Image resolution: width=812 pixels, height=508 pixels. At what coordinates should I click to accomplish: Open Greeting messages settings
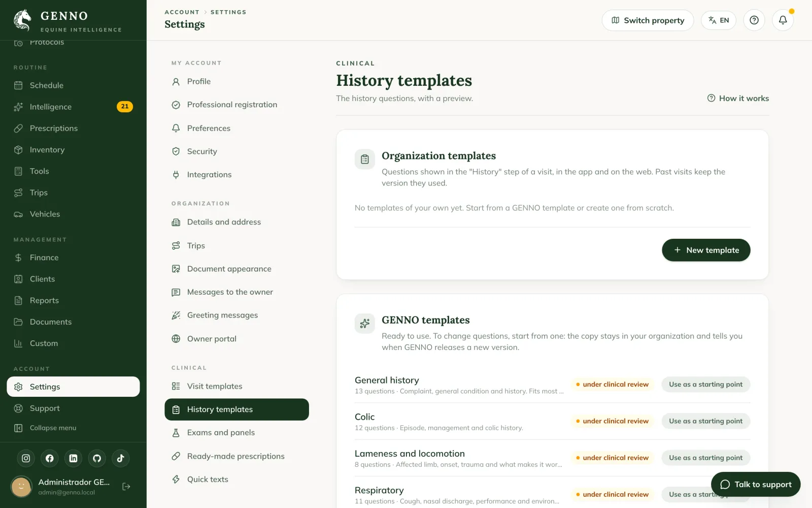click(236, 315)
